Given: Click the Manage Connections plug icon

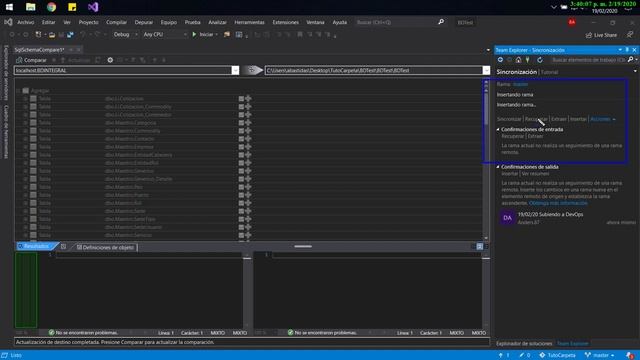Looking at the screenshot, I should pyautogui.click(x=527, y=60).
